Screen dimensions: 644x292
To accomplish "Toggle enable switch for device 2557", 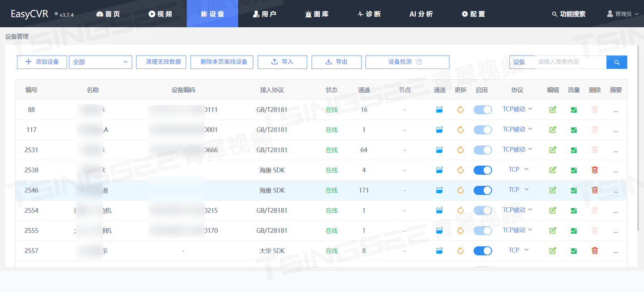I will coord(483,251).
